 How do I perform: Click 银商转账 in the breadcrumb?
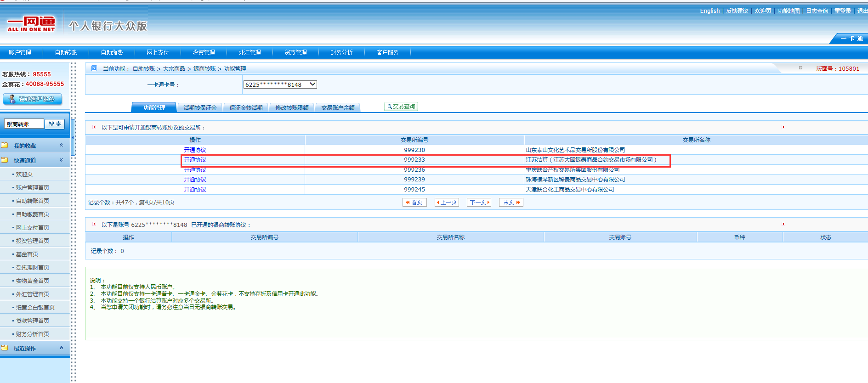[x=204, y=68]
